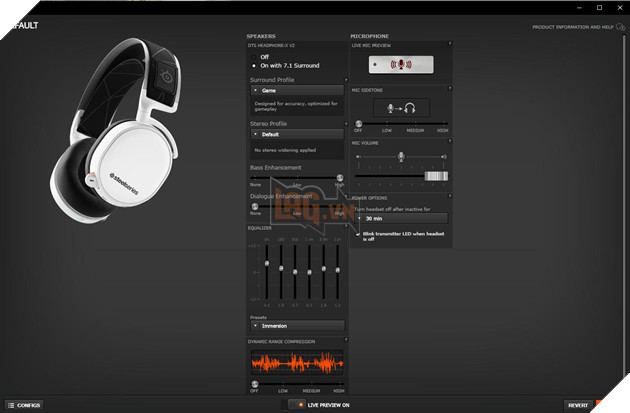Toggle the Live Preview On switch
This screenshot has width=630, height=413.
[x=297, y=405]
